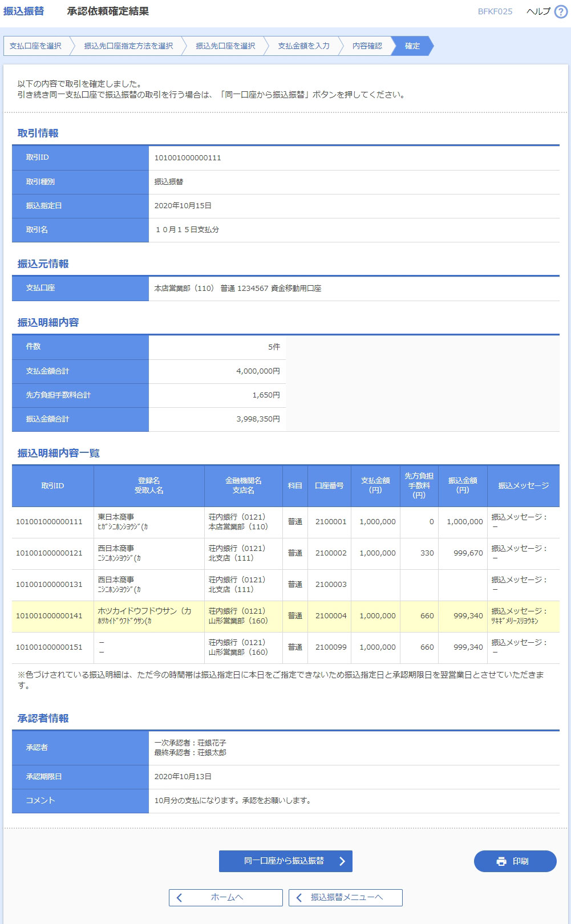Click the right chevron on 同一口座から振込振替
The width and height of the screenshot is (571, 924).
pos(342,861)
